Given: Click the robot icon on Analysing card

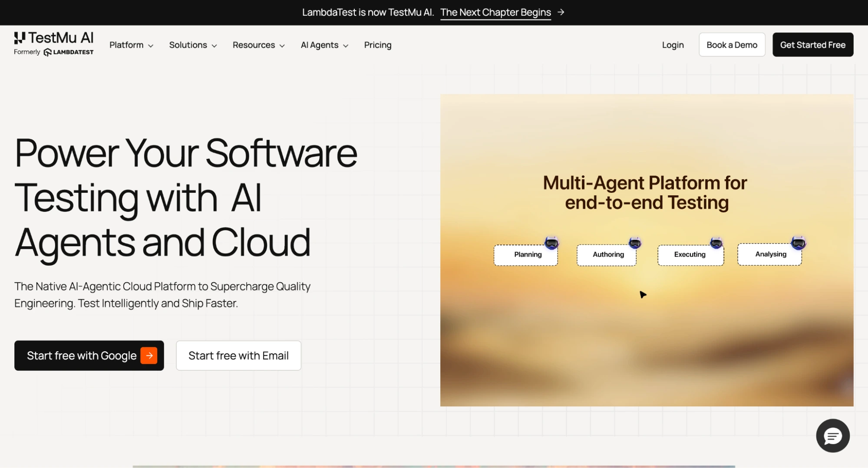Looking at the screenshot, I should point(798,243).
